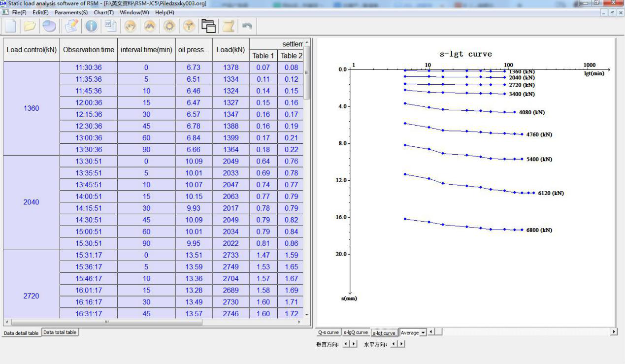Image resolution: width=625 pixels, height=364 pixels.
Task: Click the cascade windows toolbar icon
Action: pyautogui.click(x=209, y=26)
